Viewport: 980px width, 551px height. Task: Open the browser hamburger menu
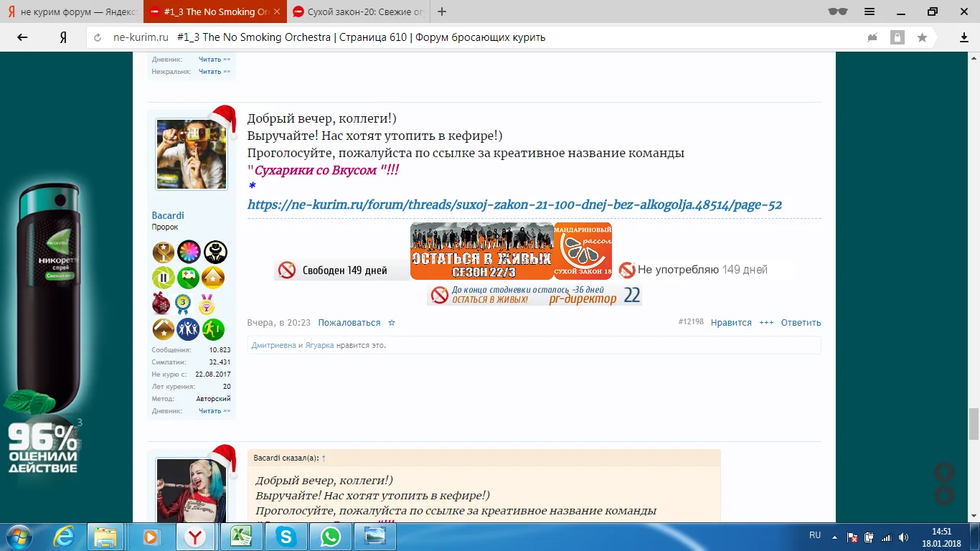click(x=870, y=11)
